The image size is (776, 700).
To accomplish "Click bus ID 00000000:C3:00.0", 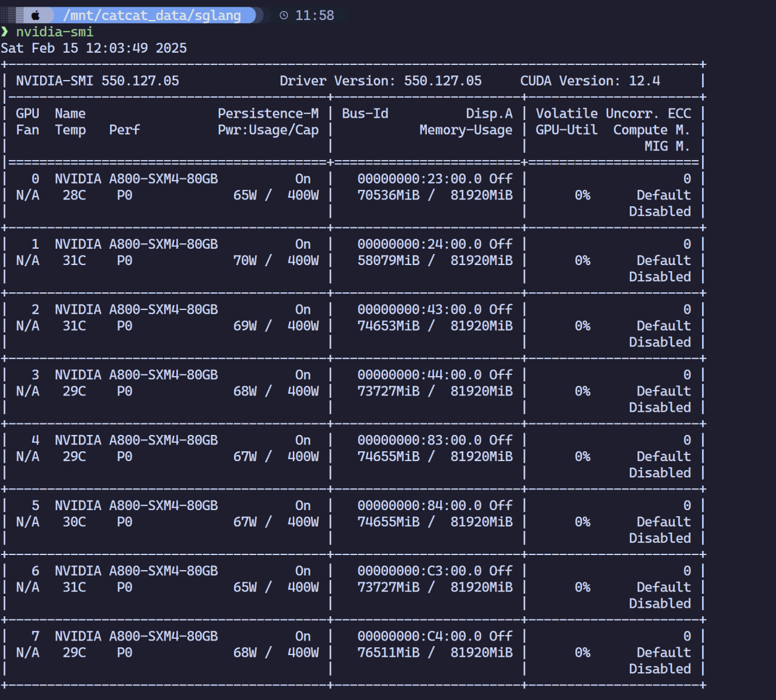I will pyautogui.click(x=420, y=571).
